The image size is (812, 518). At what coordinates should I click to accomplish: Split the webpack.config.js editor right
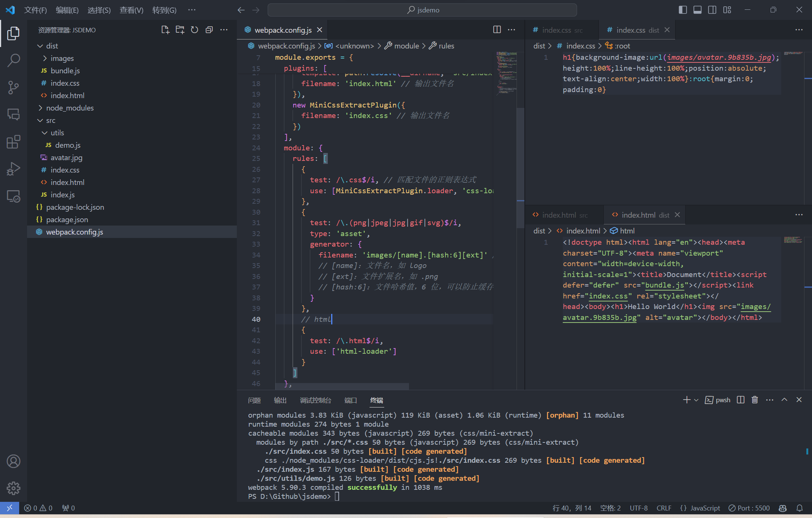click(x=497, y=30)
